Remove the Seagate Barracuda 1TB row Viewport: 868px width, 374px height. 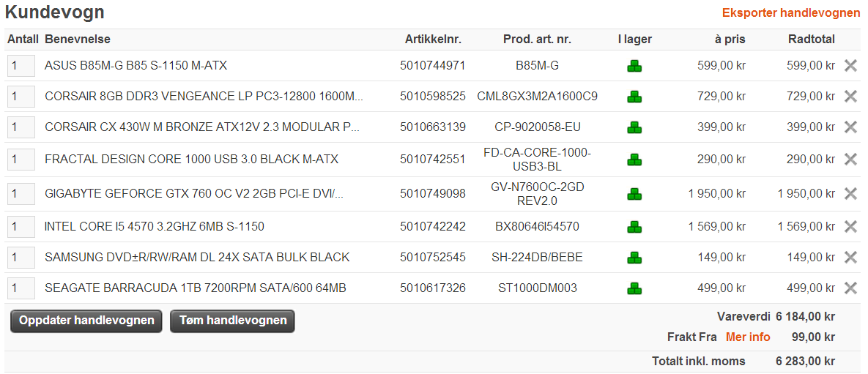click(x=850, y=288)
